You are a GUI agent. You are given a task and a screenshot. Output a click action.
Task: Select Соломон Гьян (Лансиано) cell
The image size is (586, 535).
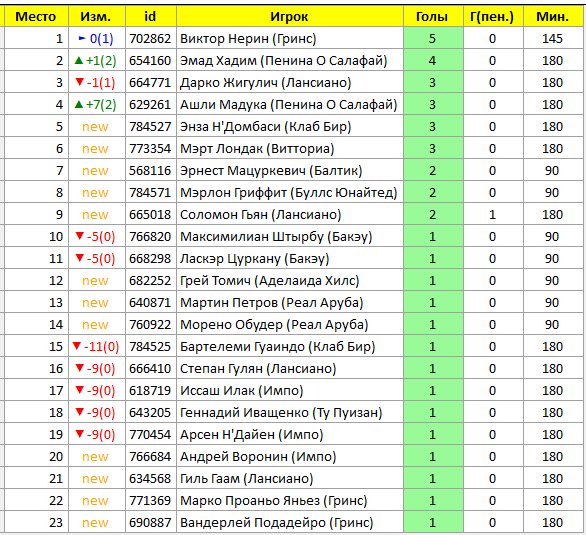coord(290,214)
